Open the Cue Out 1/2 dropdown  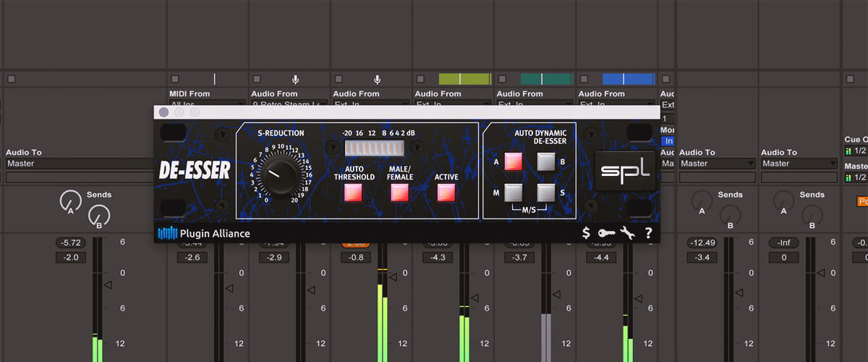click(856, 151)
